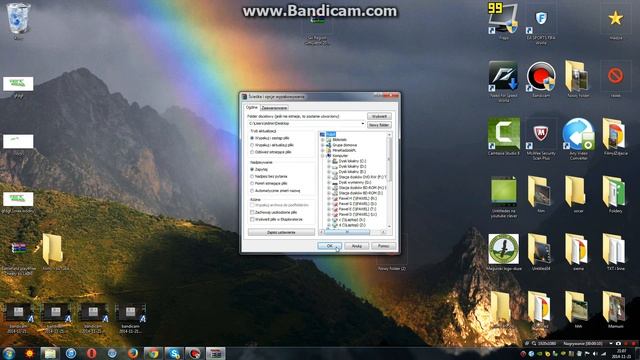Viewport: 640px width, 360px height.
Task: Select 'Wypakuj i aktualizuj pliki' radio button
Action: coord(252,145)
